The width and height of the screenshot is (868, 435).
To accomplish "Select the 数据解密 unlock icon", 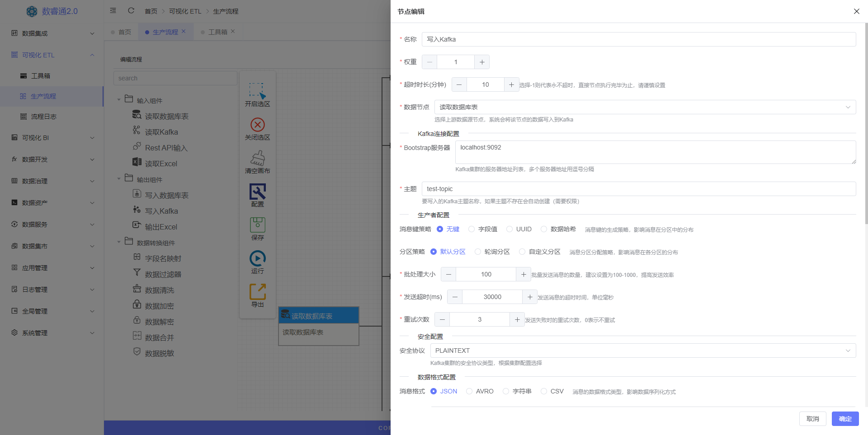I will click(137, 320).
